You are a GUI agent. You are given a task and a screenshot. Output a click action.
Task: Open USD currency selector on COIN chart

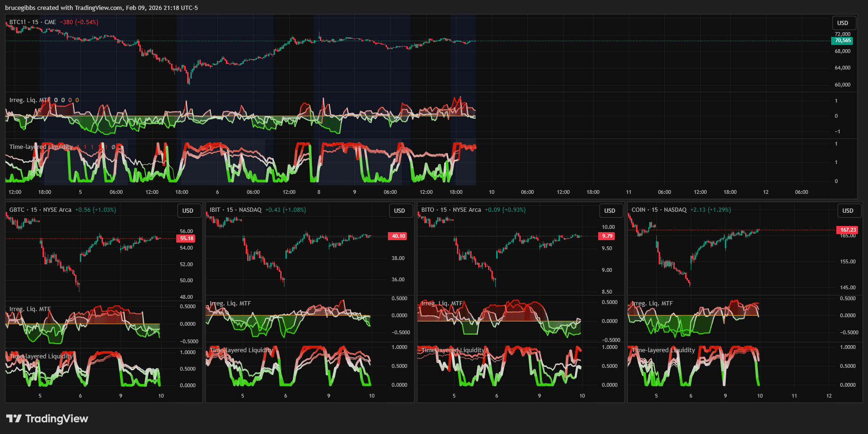pos(848,210)
